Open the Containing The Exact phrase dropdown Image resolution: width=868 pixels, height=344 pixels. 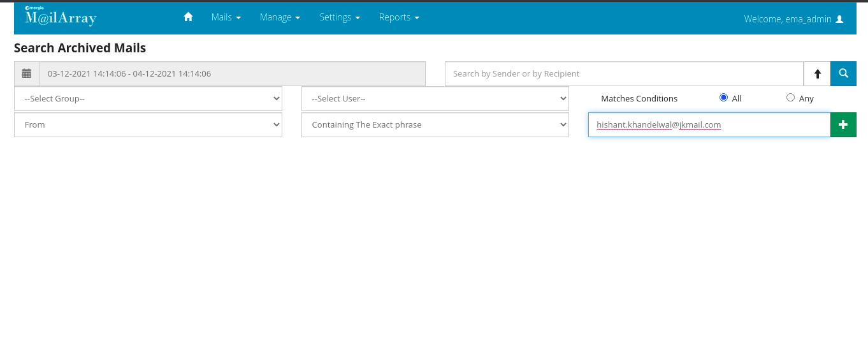pyautogui.click(x=435, y=124)
